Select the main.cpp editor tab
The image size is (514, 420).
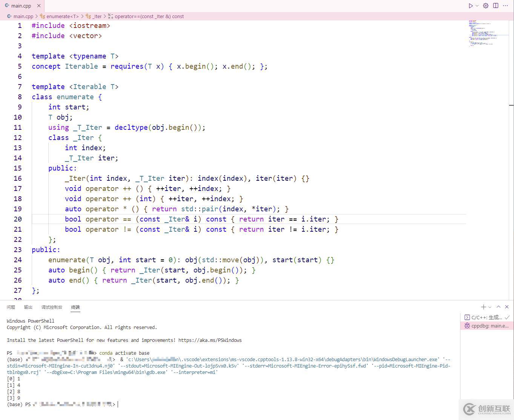coord(22,6)
